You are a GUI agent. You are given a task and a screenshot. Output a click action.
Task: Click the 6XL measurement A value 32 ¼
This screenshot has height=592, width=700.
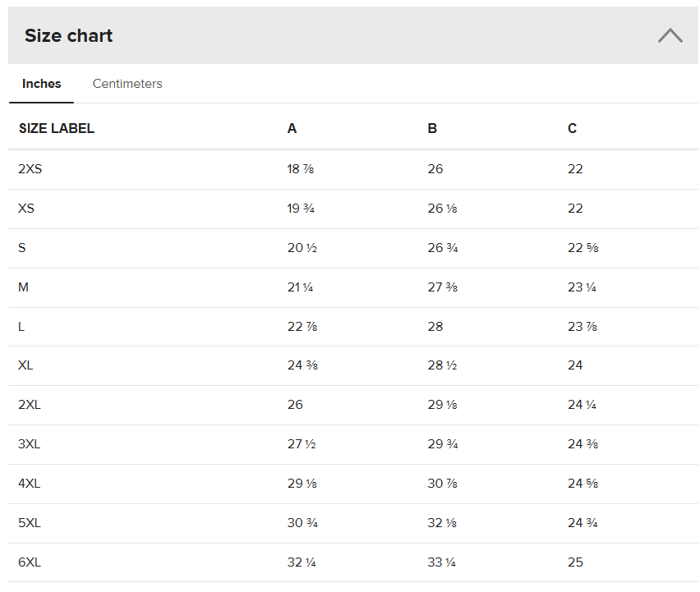pos(301,562)
